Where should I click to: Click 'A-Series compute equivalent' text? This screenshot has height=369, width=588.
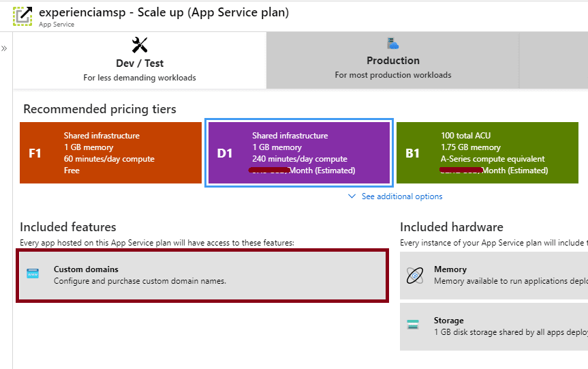(493, 159)
